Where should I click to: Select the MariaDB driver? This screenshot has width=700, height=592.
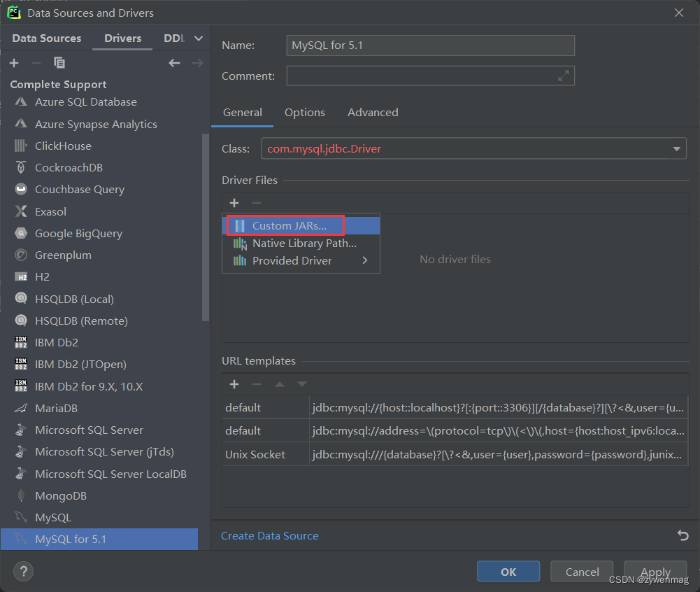(x=57, y=408)
